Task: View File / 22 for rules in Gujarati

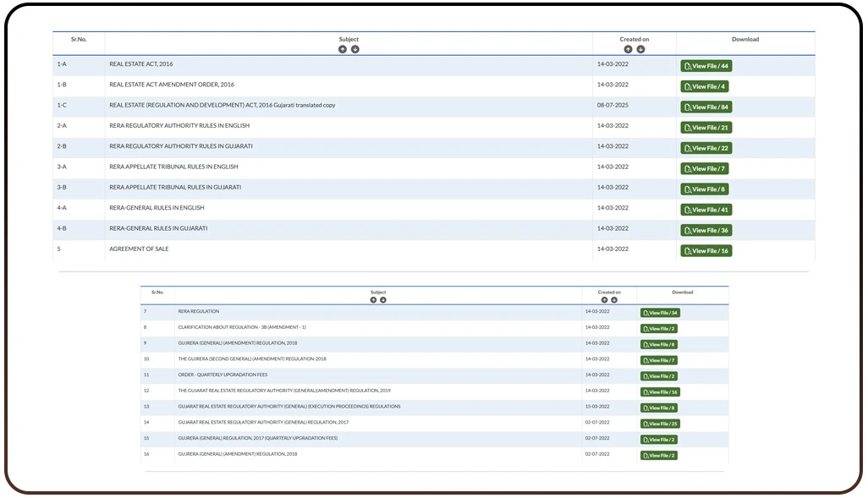Action: click(706, 147)
